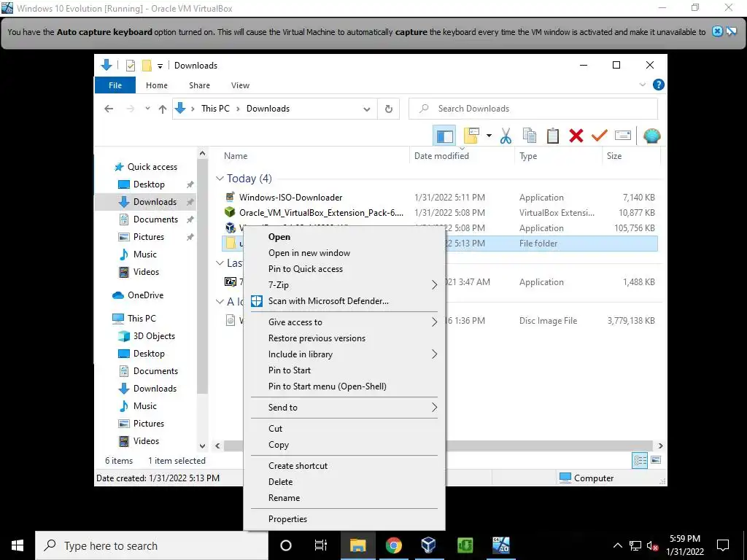
Task: Choose Open in new window
Action: 344,253
